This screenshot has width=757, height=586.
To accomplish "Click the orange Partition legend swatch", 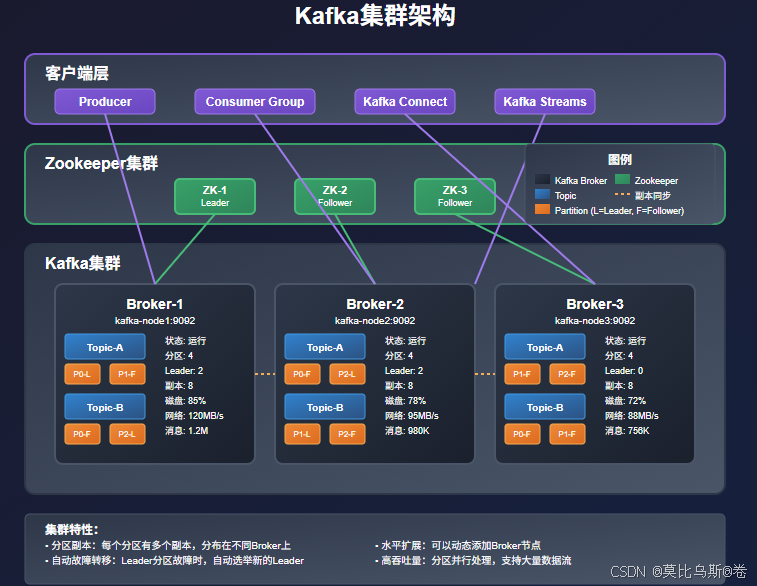I will 543,209.
